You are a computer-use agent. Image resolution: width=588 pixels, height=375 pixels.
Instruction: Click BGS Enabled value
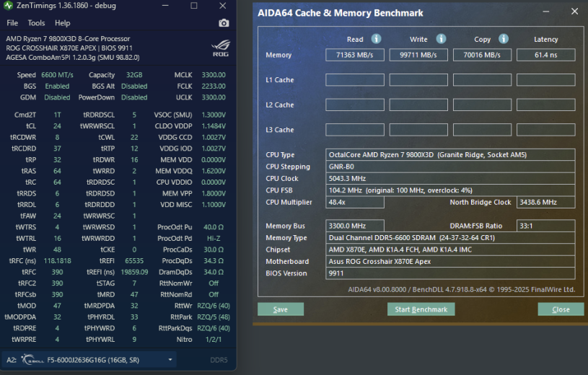pyautogui.click(x=57, y=87)
